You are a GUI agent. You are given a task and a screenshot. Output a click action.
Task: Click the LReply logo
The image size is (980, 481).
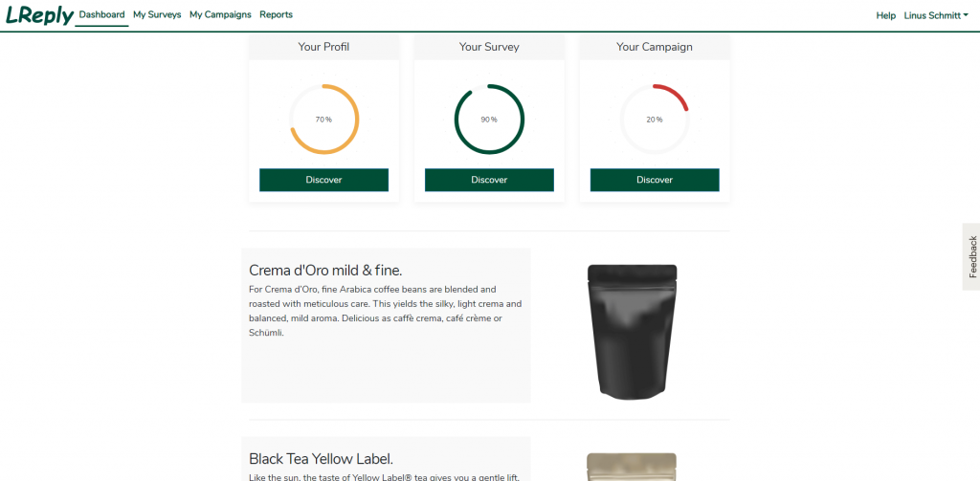[x=39, y=15]
